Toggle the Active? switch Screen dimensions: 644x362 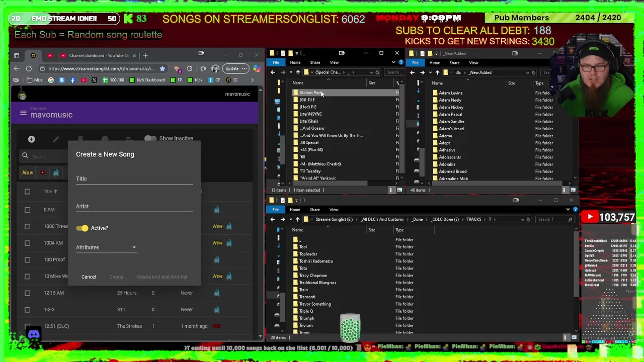82,228
